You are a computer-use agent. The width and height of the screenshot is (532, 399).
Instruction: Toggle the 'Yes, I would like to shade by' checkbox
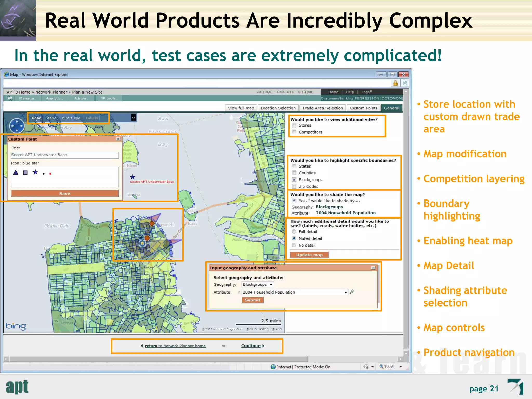tap(294, 200)
